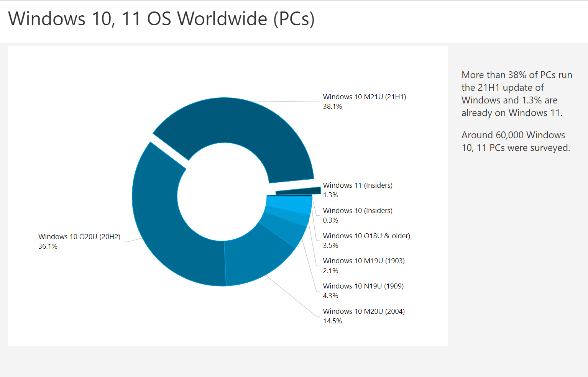Select the Windows 10 N19U (1909) label
This screenshot has width=588, height=377.
click(x=363, y=286)
